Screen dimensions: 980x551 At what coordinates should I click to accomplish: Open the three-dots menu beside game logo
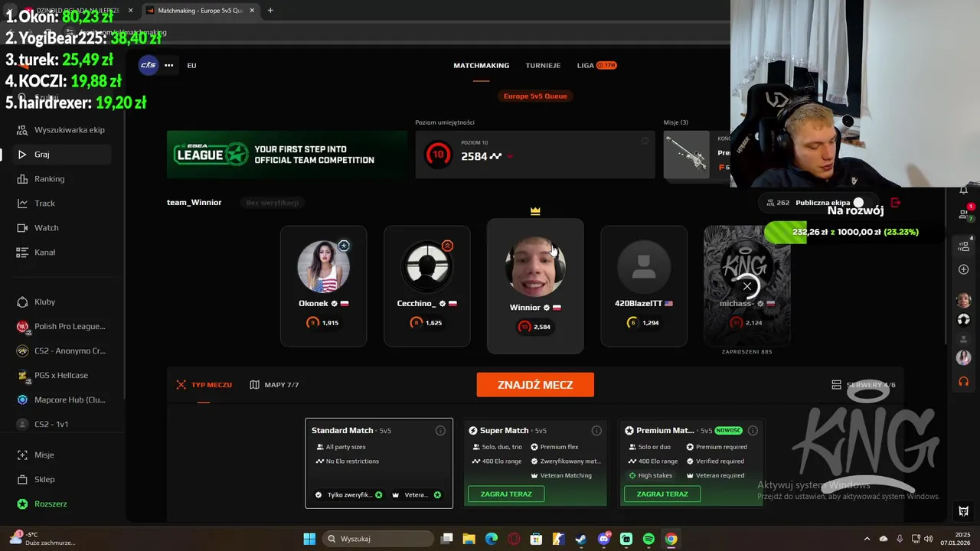click(168, 65)
